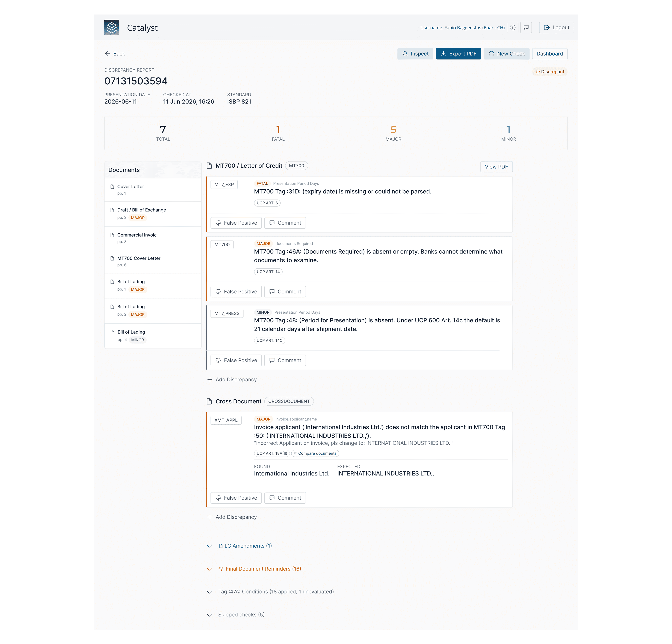Image resolution: width=672 pixels, height=644 pixels.
Task: Click the UCP ART. 18A(II) tag
Action: (272, 454)
